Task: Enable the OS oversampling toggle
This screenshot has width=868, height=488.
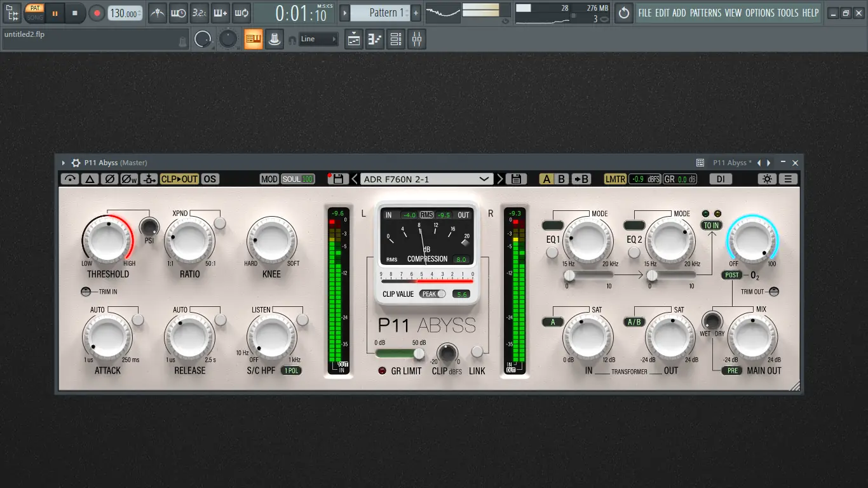Action: coord(210,179)
